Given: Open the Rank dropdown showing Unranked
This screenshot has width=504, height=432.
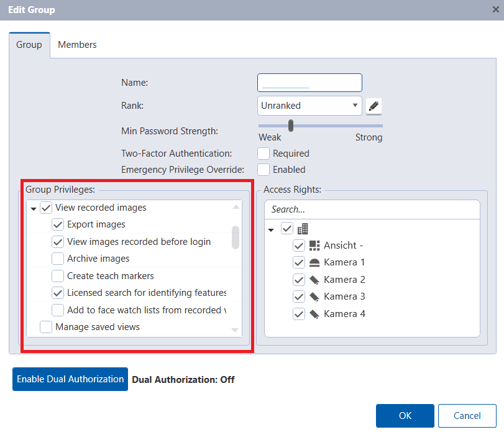Looking at the screenshot, I should (309, 106).
